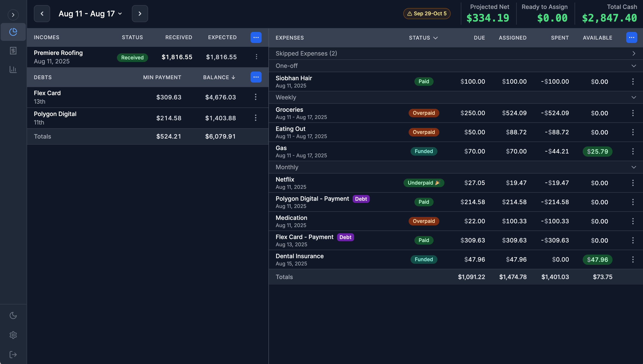Click the Underpaid badge for Netflix

tap(424, 183)
